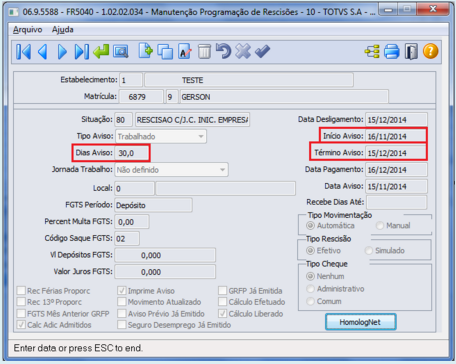Click the green go-to return arrow icon
The image size is (456, 364).
click(x=101, y=52)
